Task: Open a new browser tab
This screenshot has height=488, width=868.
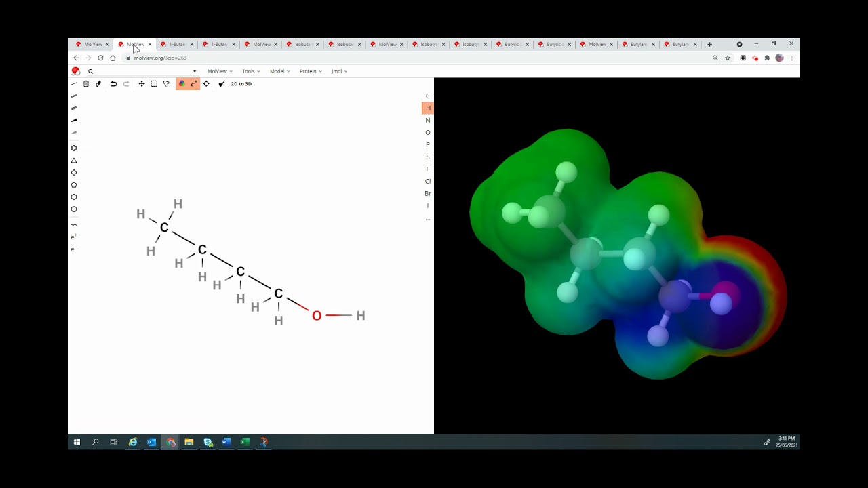Action: click(709, 44)
